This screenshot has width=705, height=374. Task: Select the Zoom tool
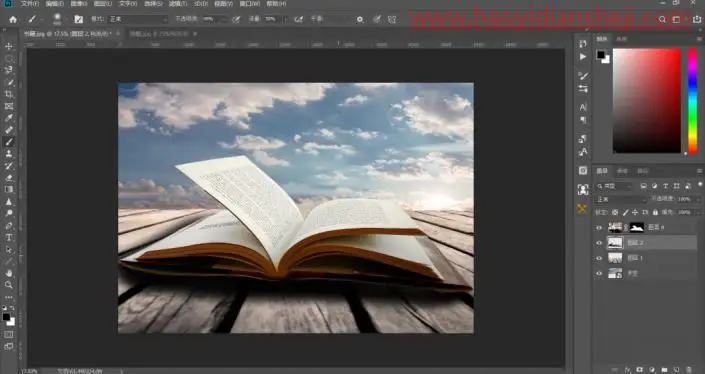9,285
